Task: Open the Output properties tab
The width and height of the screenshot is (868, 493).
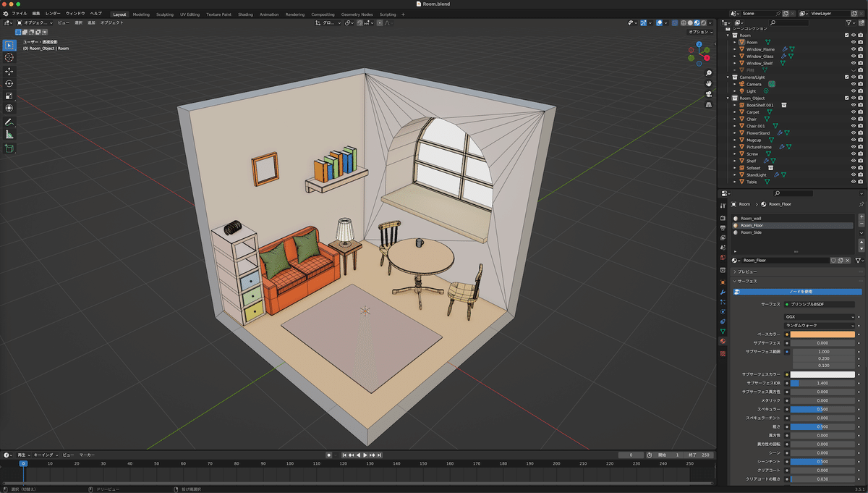Action: [723, 227]
